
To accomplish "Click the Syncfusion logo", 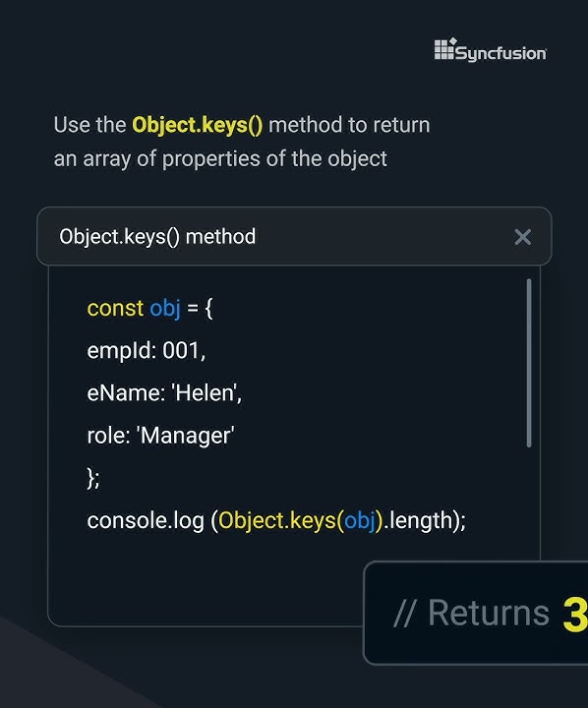I will (x=491, y=50).
